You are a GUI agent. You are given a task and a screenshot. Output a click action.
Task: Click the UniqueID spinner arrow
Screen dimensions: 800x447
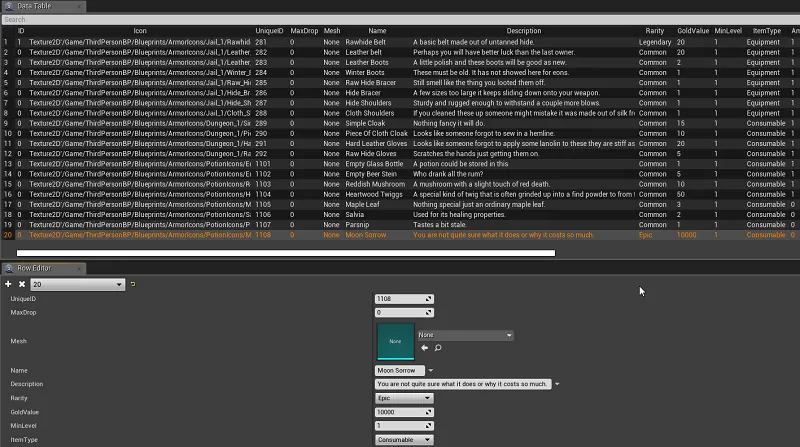point(429,299)
